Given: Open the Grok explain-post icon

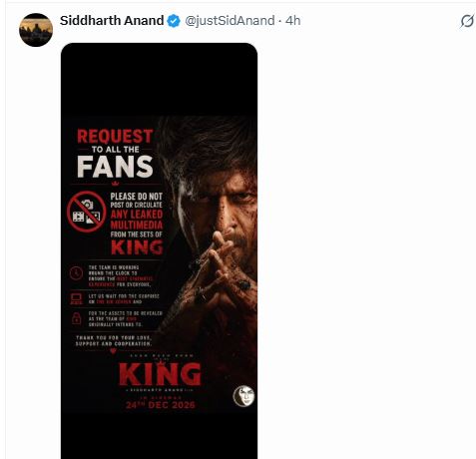Looking at the screenshot, I should pyautogui.click(x=467, y=22).
